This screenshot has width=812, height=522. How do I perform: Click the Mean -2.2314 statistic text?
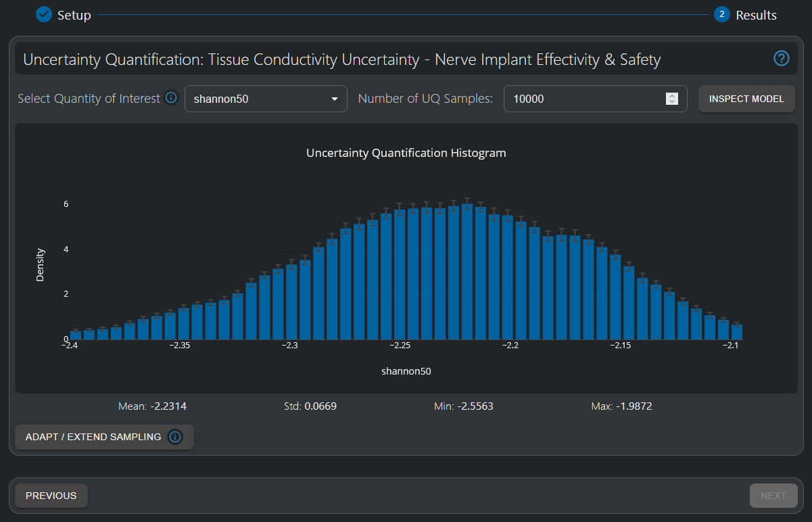[x=152, y=406]
